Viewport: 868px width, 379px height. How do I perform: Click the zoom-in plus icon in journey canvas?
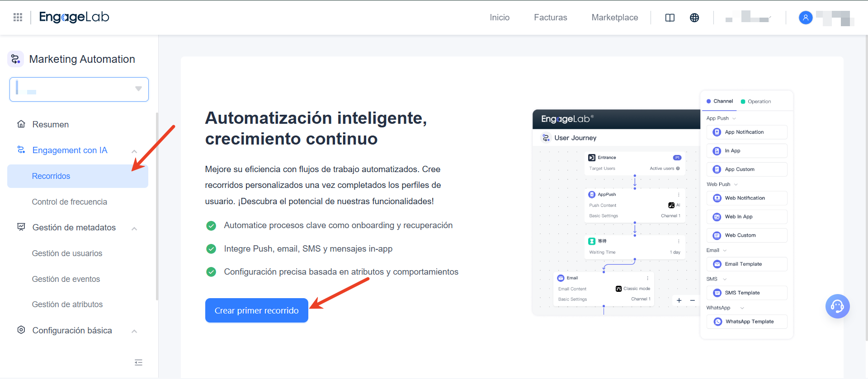679,300
